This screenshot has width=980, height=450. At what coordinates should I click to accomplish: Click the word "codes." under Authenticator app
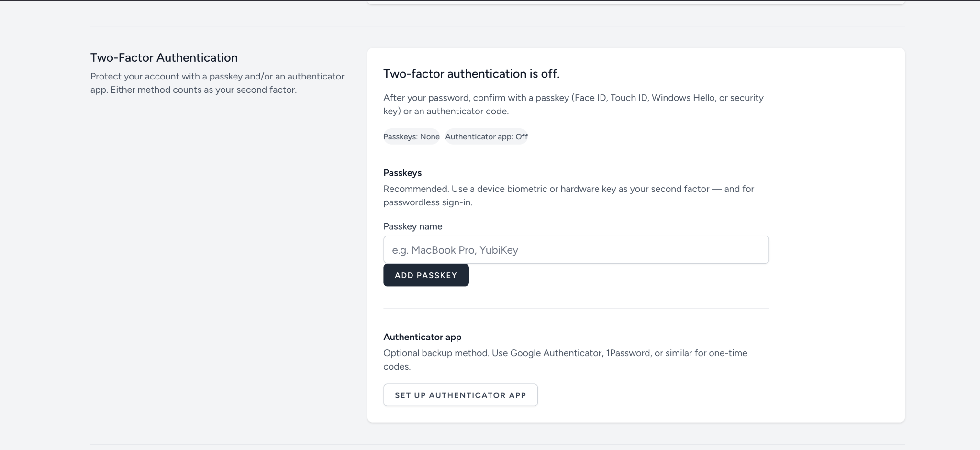click(397, 367)
